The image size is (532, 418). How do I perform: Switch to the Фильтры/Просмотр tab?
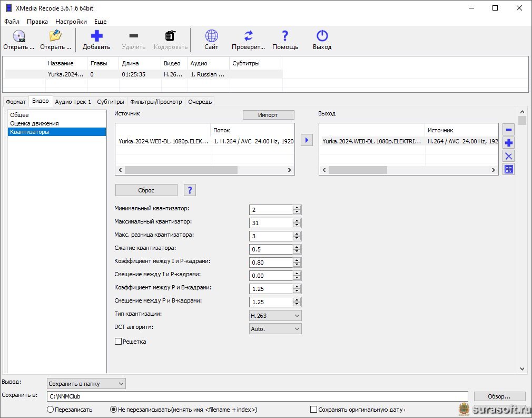pyautogui.click(x=156, y=102)
